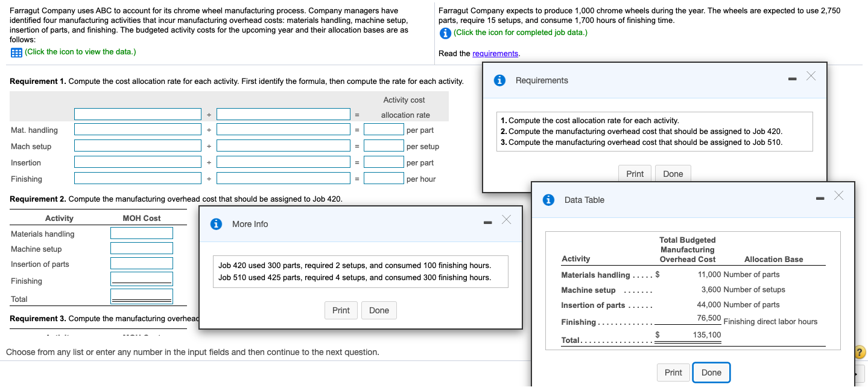Click Mach setup first input field
868x387 pixels.
click(138, 146)
